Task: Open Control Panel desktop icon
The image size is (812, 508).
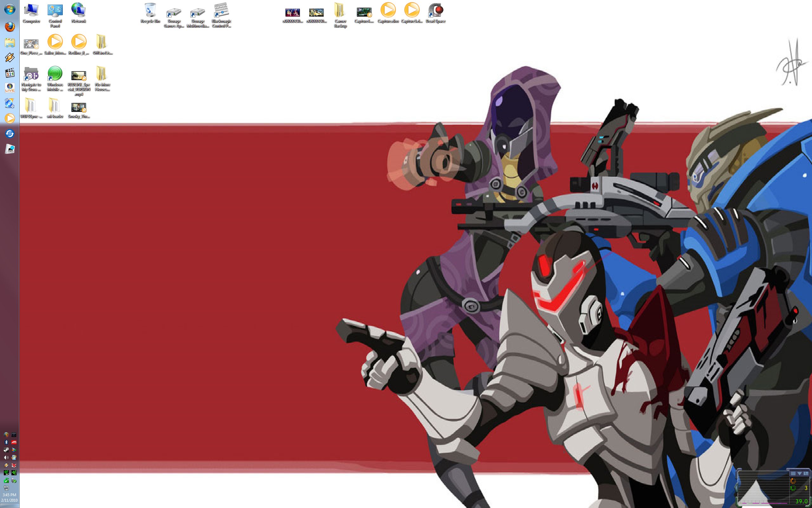Action: (x=55, y=16)
